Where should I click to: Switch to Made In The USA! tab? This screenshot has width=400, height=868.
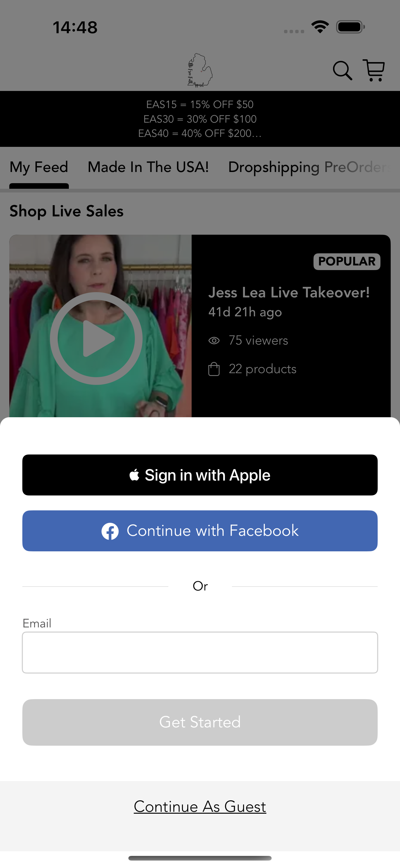tap(148, 167)
